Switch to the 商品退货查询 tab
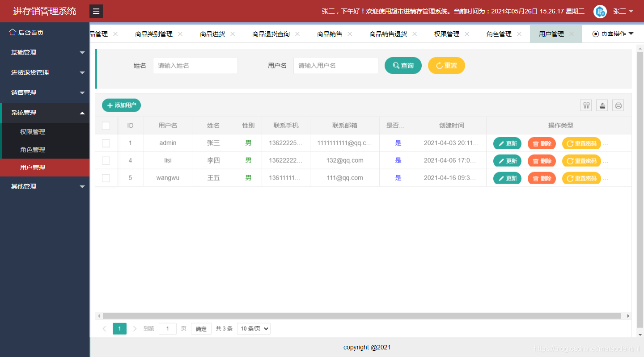This screenshot has height=357, width=644. click(271, 34)
